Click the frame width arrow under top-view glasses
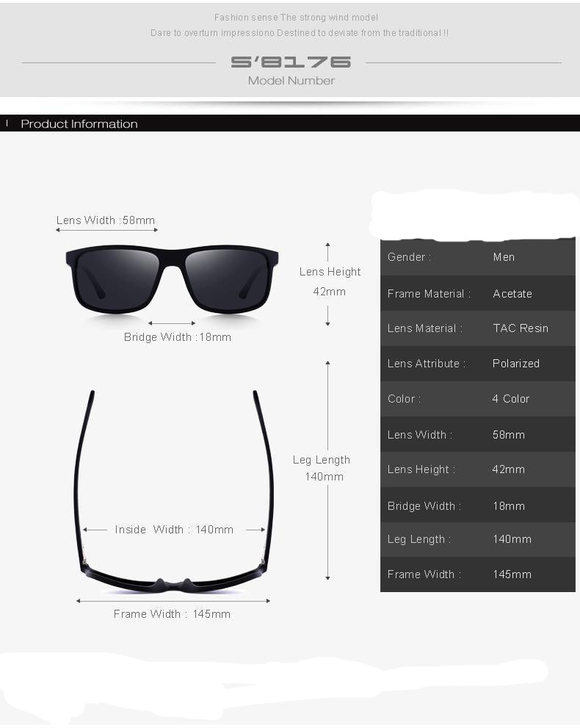 pos(173,601)
